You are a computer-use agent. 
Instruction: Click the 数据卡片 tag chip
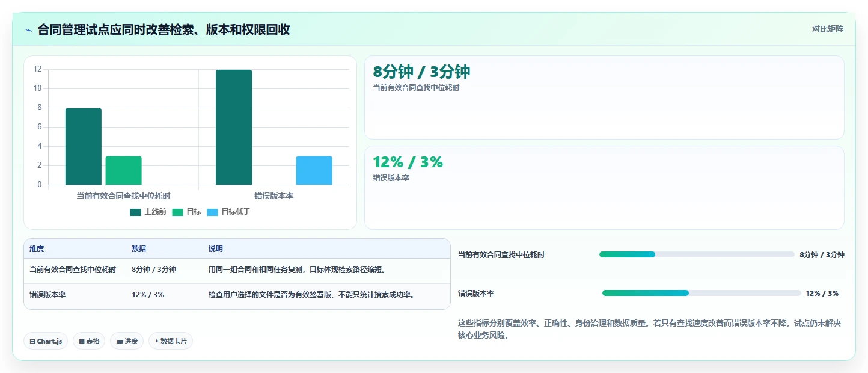(x=171, y=341)
